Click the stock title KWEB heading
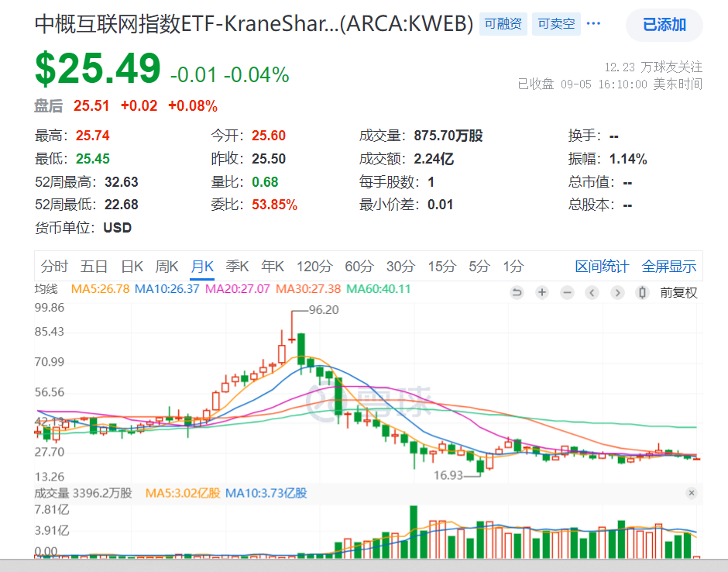 click(x=254, y=24)
